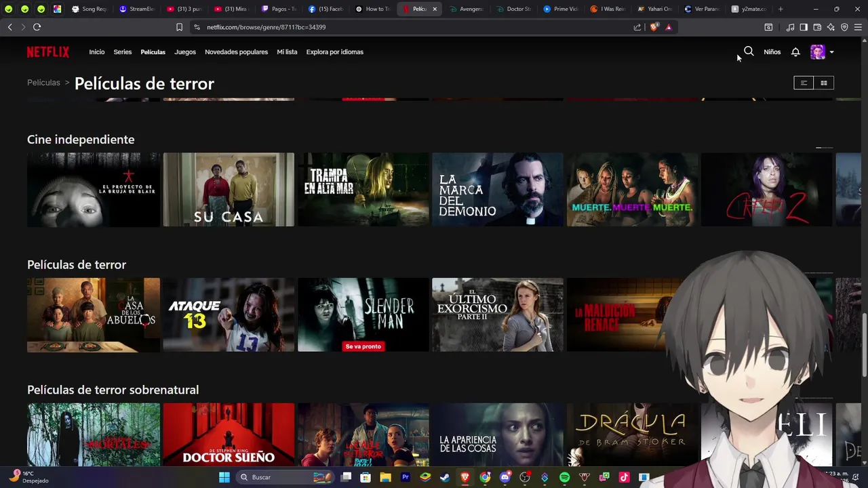Open the Brave Shields lion icon
868x488 pixels.
pyautogui.click(x=654, y=27)
